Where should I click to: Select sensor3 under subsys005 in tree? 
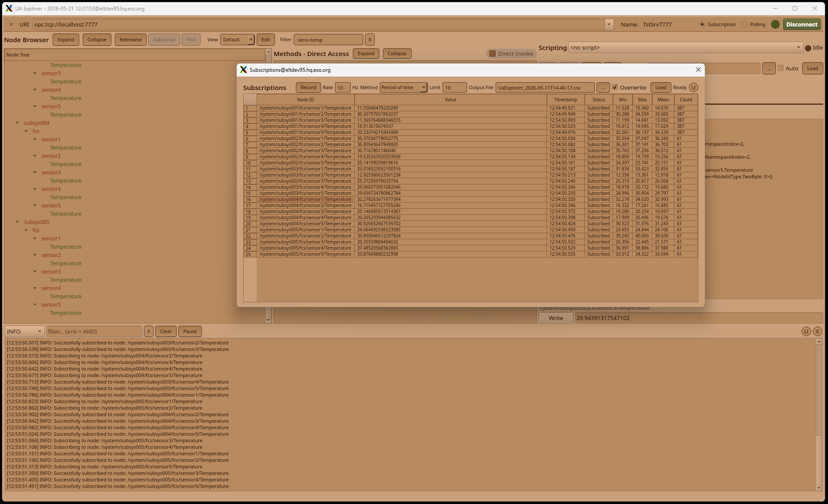(x=51, y=272)
